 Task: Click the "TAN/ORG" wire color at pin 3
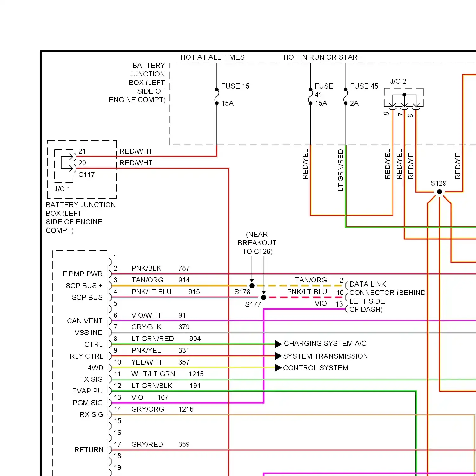(147, 280)
